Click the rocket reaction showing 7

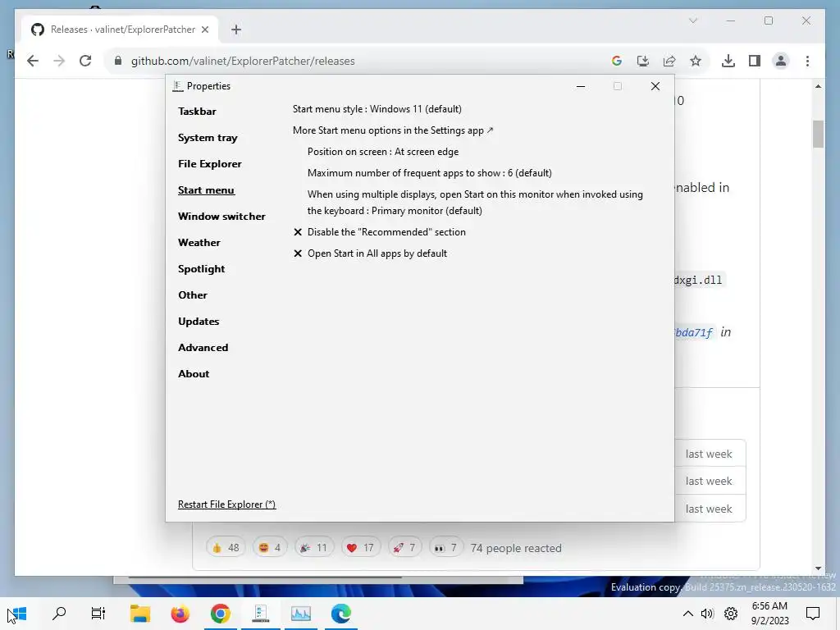click(404, 547)
